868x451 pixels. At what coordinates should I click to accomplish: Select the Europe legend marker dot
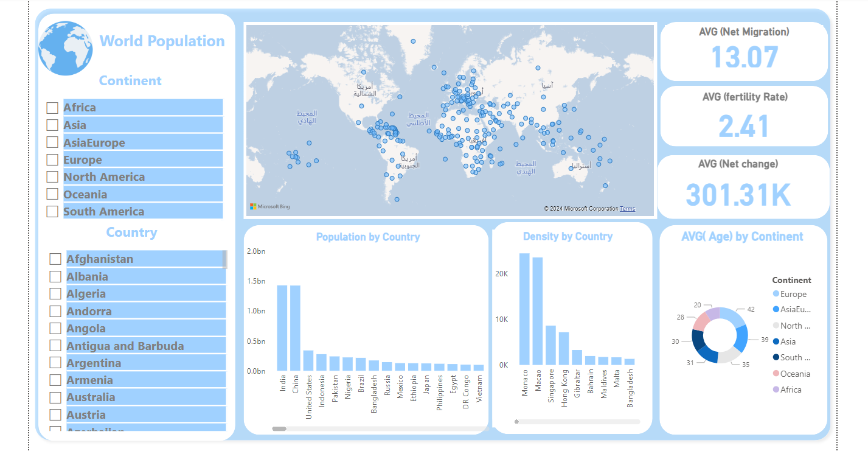tap(776, 294)
